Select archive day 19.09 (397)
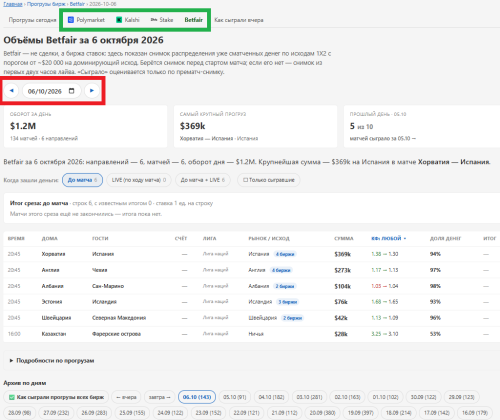This screenshot has height=420, width=500. coord(361,413)
